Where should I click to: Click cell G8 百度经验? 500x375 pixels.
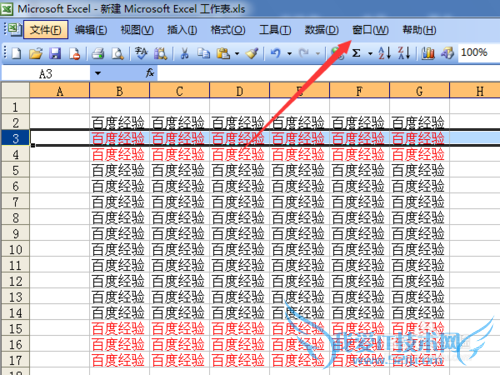pyautogui.click(x=419, y=217)
